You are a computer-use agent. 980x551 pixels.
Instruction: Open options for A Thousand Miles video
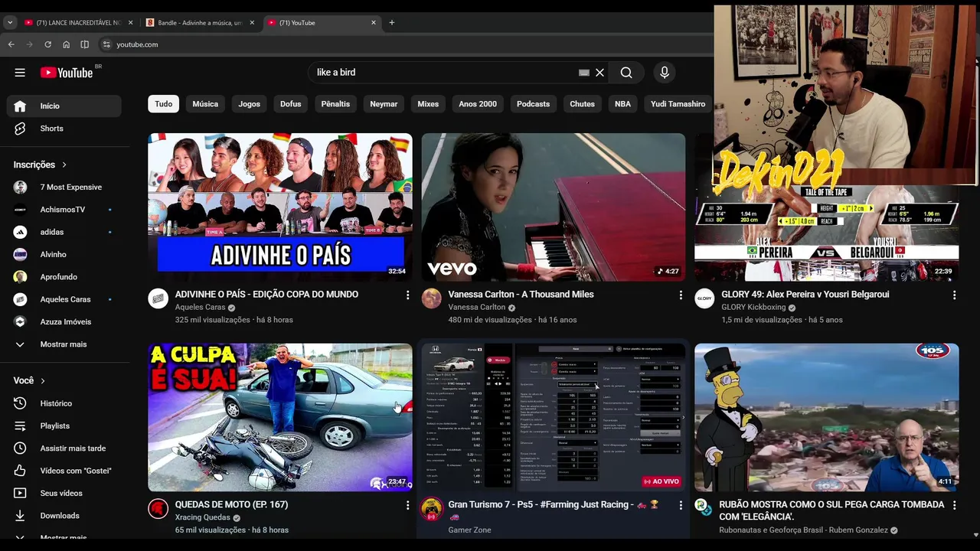point(681,295)
